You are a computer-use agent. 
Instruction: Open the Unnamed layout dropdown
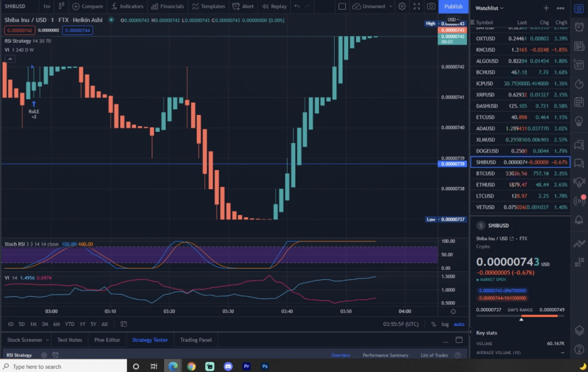tap(391, 6)
